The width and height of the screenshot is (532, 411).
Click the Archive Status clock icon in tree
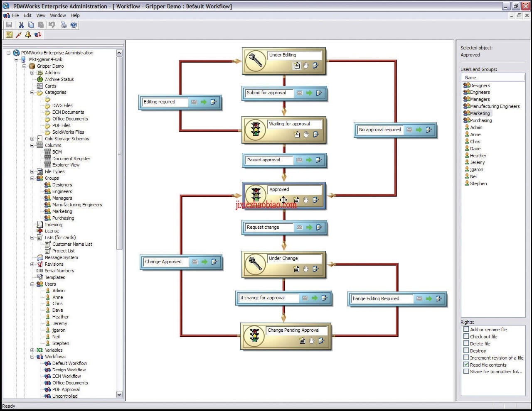click(40, 79)
